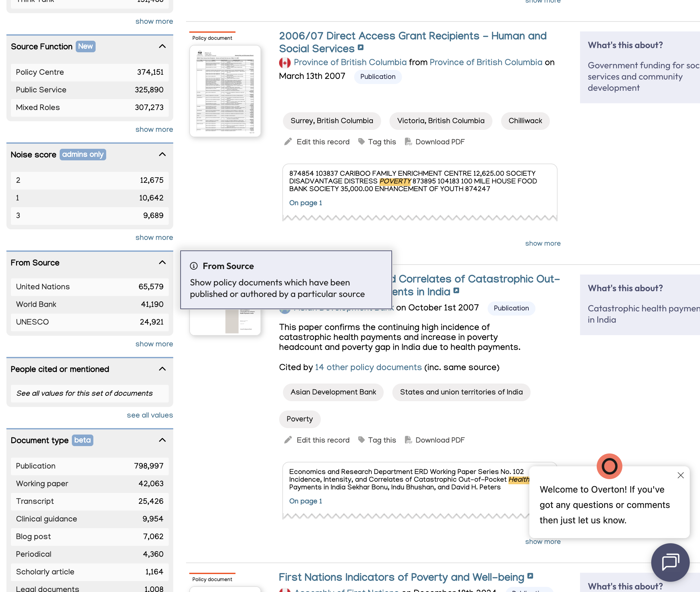
Task: Click PDF icon of second Download PDF
Action: point(408,440)
